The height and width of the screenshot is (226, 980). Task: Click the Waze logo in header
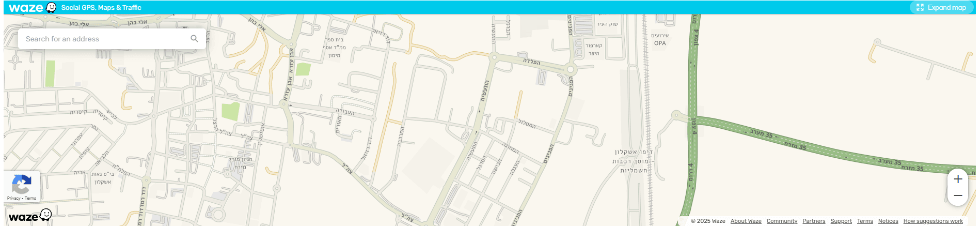click(26, 7)
